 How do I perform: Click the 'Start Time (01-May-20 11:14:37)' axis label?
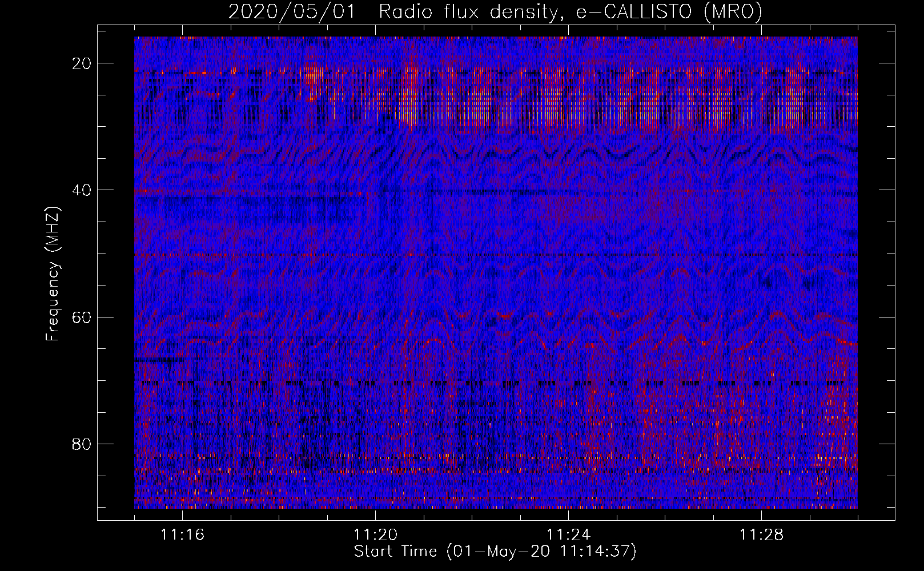tap(495, 552)
